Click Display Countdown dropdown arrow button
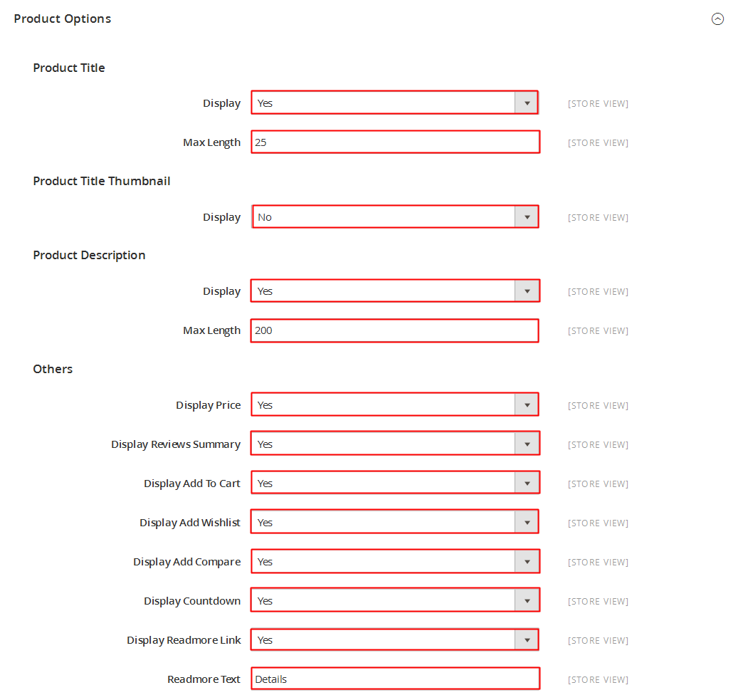Viewport: 743px width, 700px height. (527, 601)
